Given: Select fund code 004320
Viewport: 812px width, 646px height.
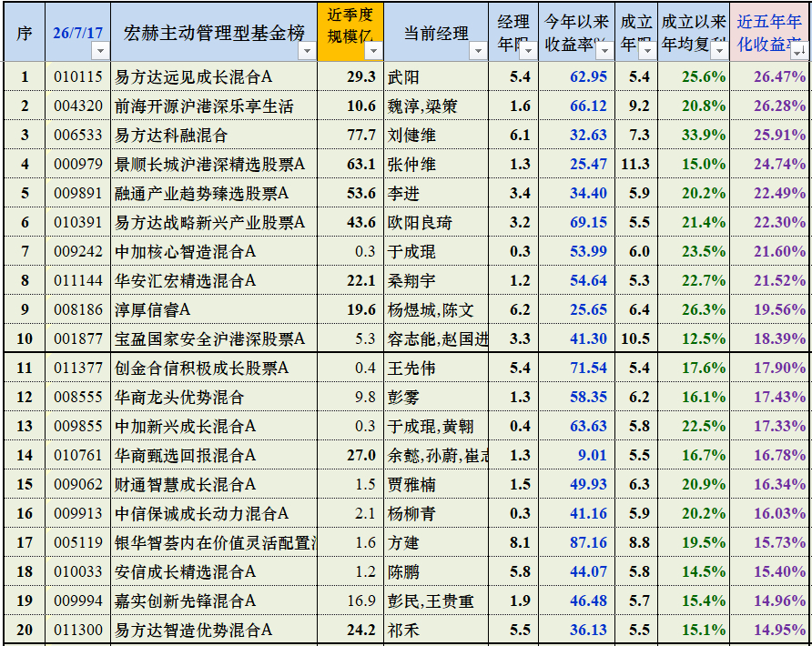Looking at the screenshot, I should click(x=78, y=106).
